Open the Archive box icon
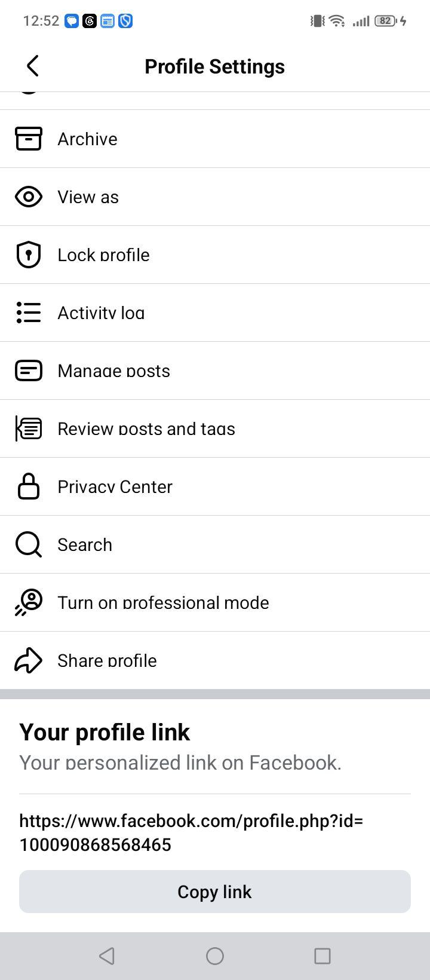Viewport: 430px width, 980px height. click(x=28, y=139)
